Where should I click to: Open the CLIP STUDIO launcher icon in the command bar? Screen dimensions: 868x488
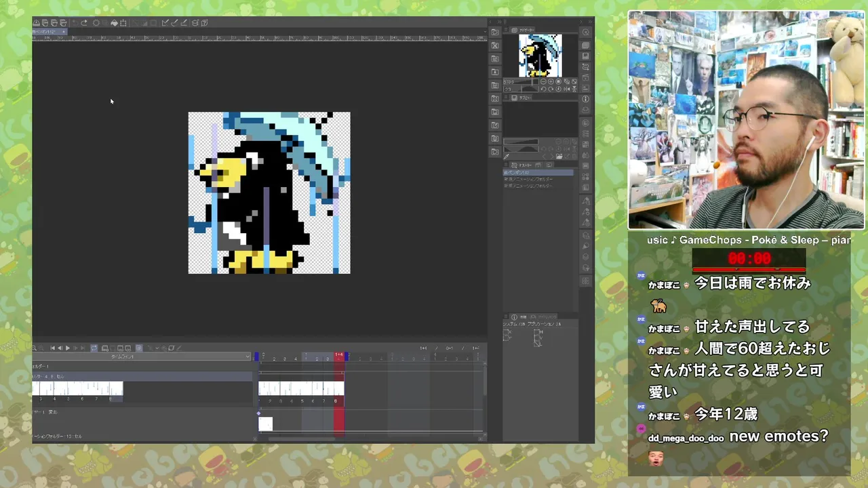point(37,23)
